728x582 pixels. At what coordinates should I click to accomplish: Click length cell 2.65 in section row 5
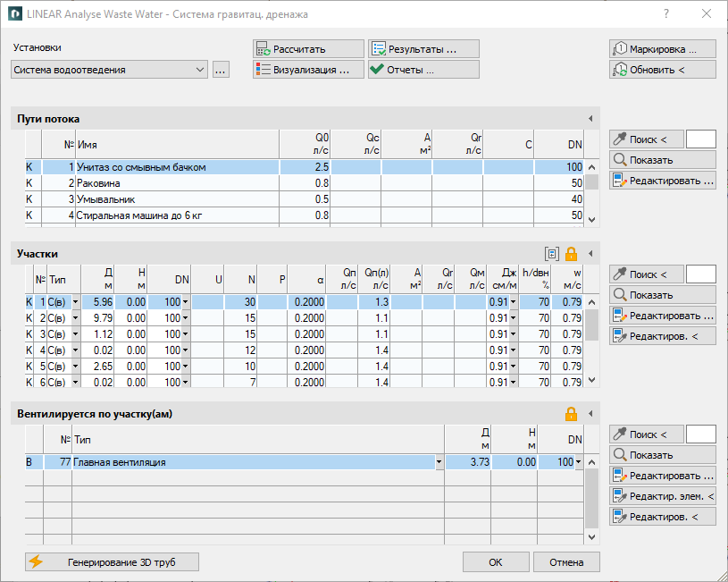(98, 367)
